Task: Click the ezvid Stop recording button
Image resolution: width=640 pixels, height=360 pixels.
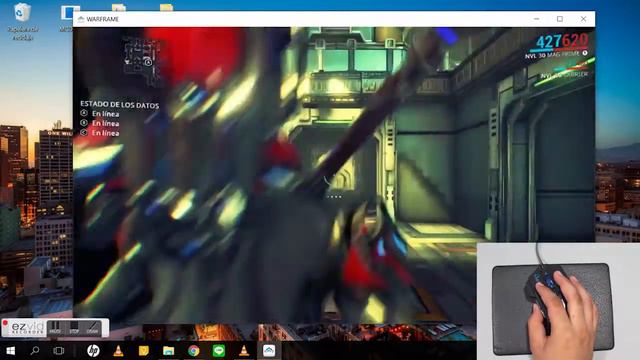Action: (74, 328)
